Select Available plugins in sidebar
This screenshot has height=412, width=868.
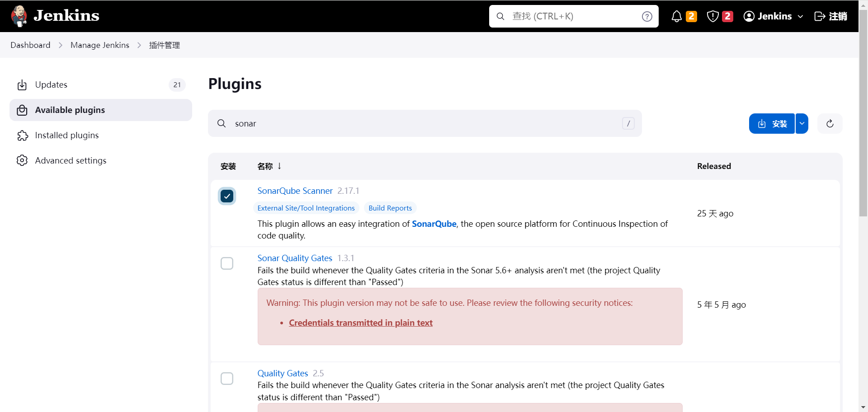click(x=101, y=110)
